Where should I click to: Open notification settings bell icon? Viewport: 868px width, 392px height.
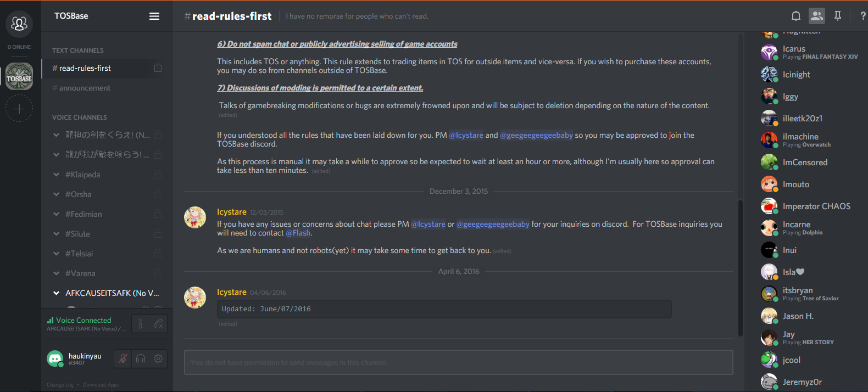[795, 16]
